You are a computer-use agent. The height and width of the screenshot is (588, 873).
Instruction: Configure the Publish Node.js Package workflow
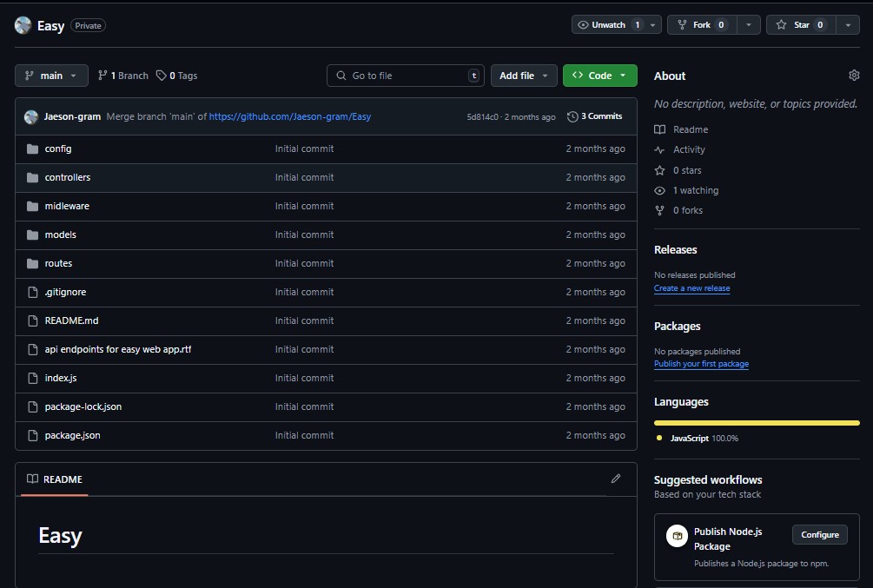(x=819, y=534)
